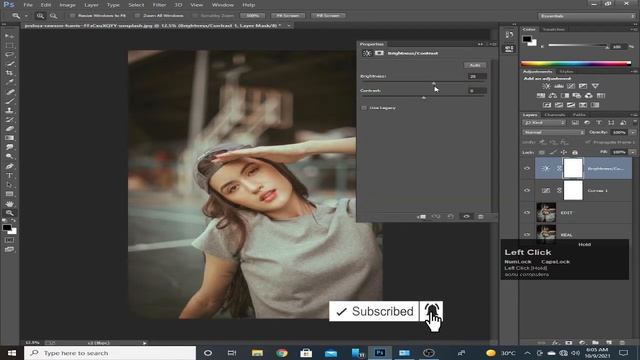Open the Filter menu
This screenshot has width=640, height=360.
(x=159, y=5)
